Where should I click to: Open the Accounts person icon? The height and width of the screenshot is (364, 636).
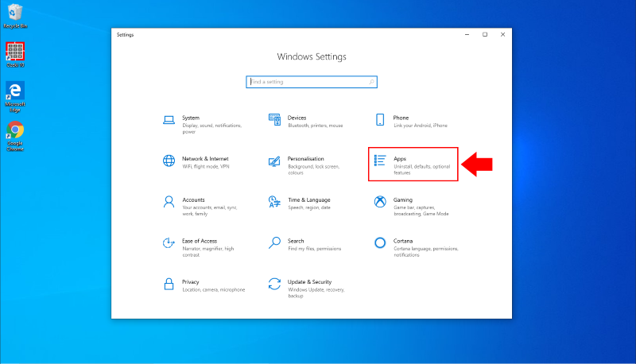click(169, 202)
